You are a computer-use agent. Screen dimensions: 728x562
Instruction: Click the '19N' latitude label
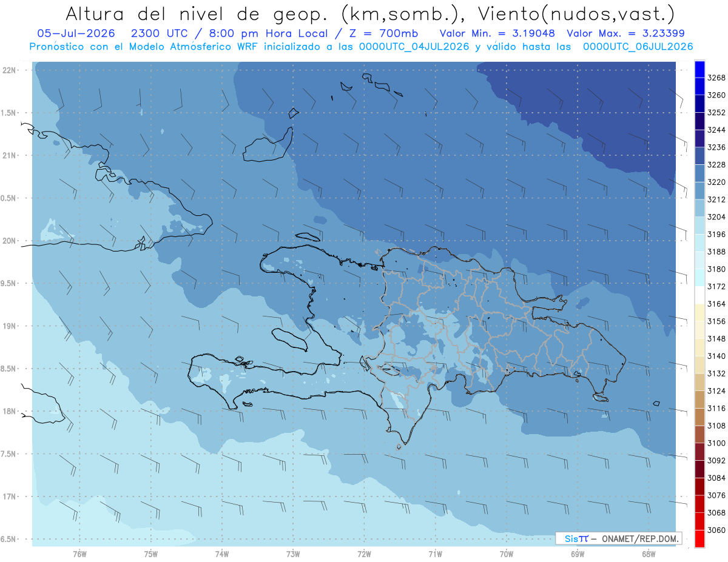[x=9, y=326]
